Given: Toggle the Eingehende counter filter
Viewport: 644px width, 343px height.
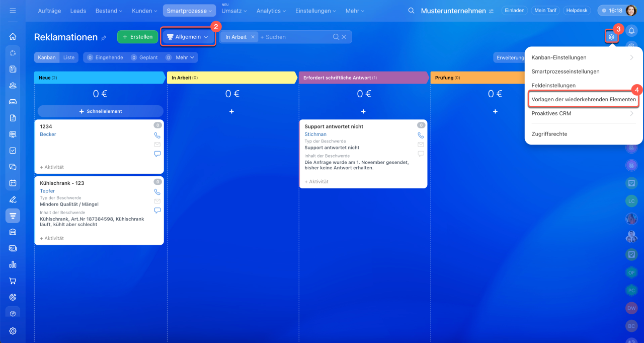Looking at the screenshot, I should point(105,57).
